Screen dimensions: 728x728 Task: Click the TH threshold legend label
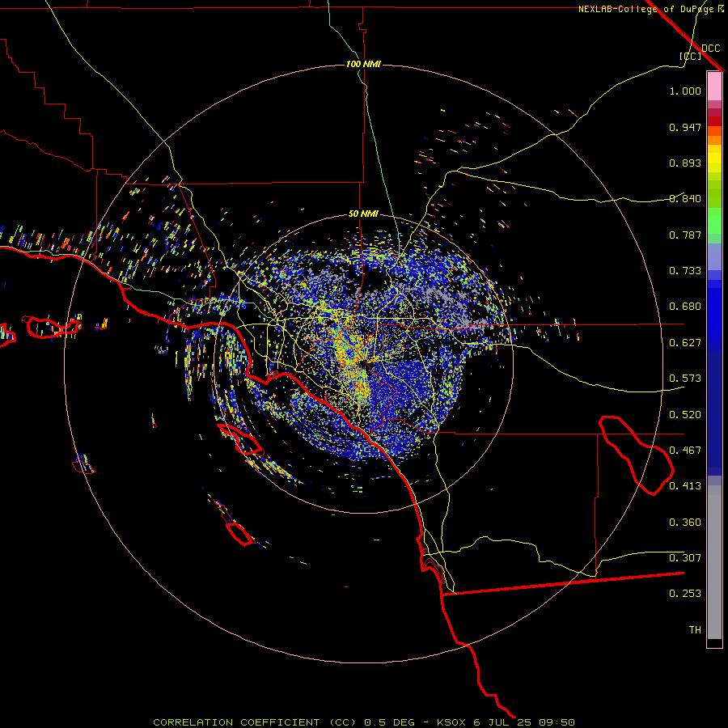point(695,630)
